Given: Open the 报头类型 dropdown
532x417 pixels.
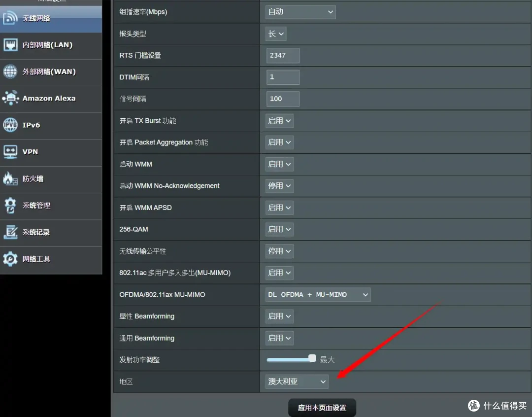Looking at the screenshot, I should point(276,34).
